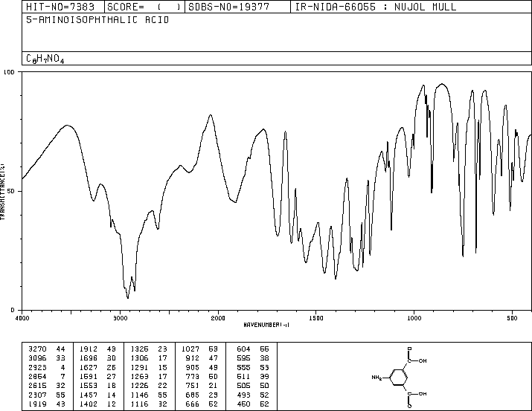Click the peak table entry 2615
Screen dimensions: 532x411
[37, 386]
